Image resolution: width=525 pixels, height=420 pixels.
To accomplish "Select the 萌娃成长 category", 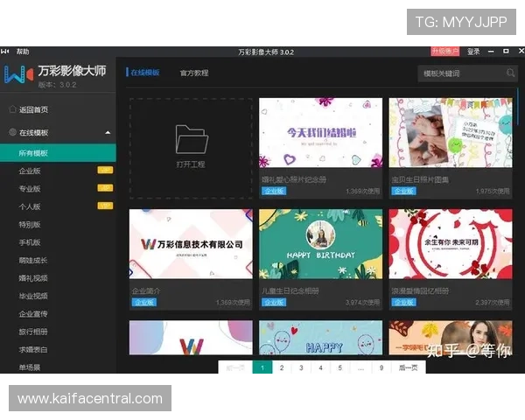I will click(33, 260).
